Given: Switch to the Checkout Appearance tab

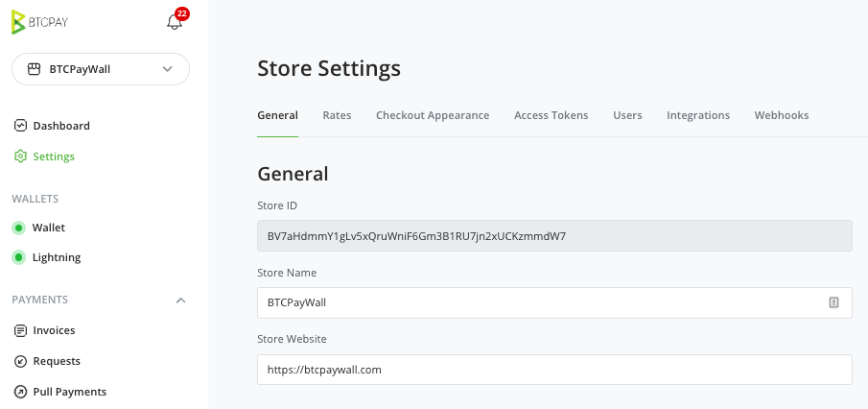Looking at the screenshot, I should [433, 115].
